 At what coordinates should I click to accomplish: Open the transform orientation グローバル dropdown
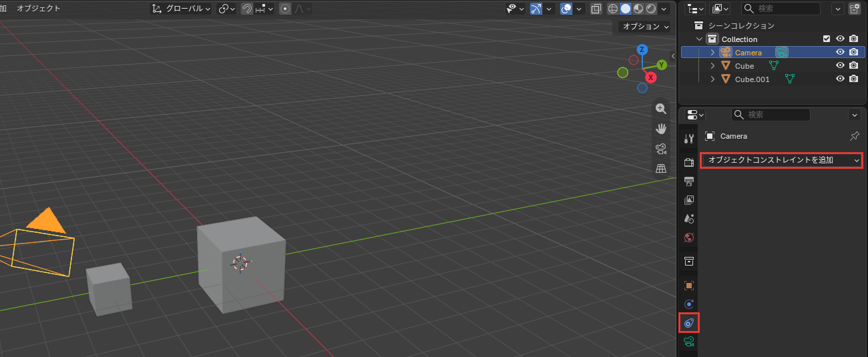click(x=181, y=9)
